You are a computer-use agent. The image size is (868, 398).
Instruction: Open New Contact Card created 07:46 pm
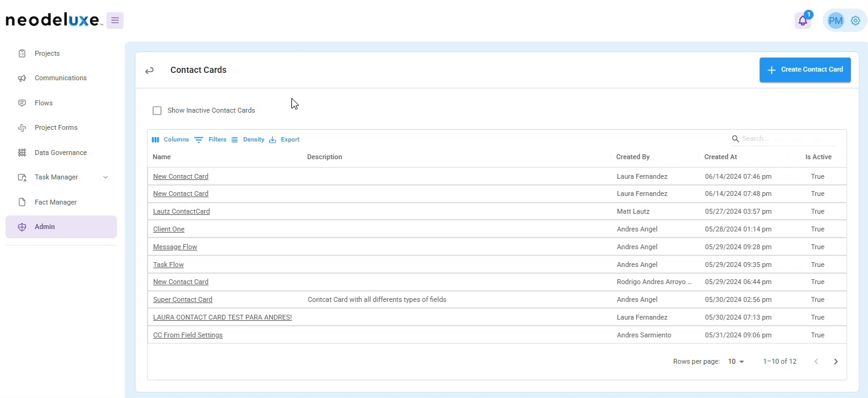[181, 176]
